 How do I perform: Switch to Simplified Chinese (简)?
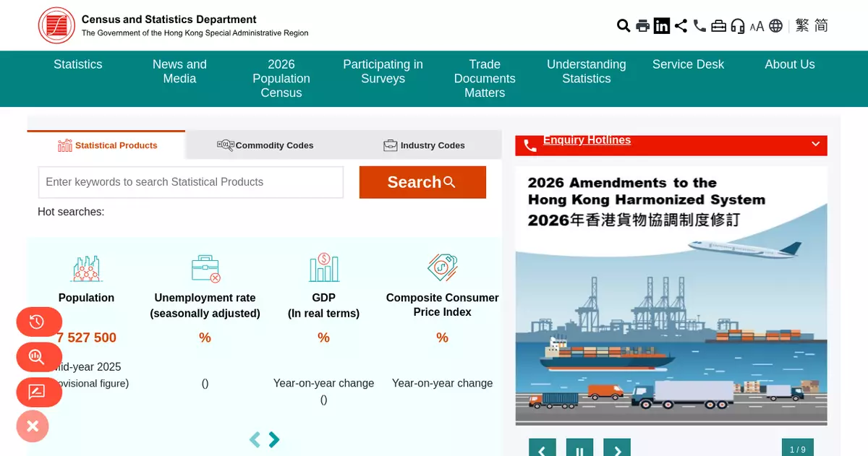click(x=821, y=26)
